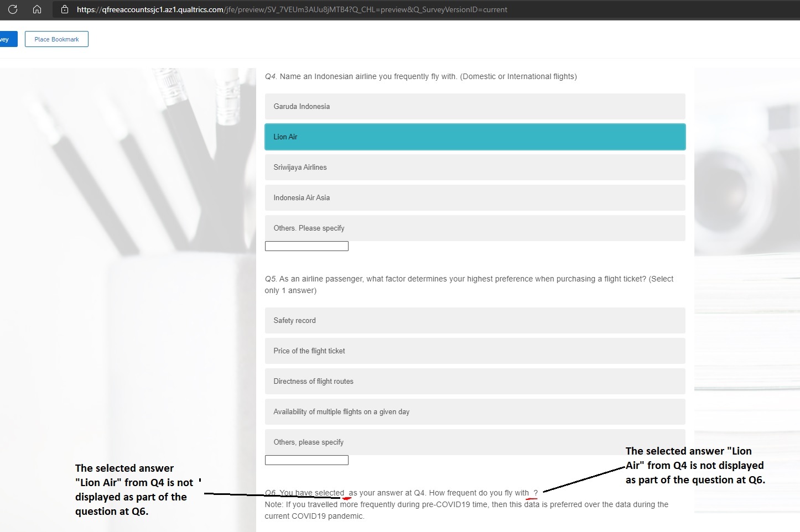View site security lock icon
The image size is (800, 532).
pyautogui.click(x=65, y=9)
